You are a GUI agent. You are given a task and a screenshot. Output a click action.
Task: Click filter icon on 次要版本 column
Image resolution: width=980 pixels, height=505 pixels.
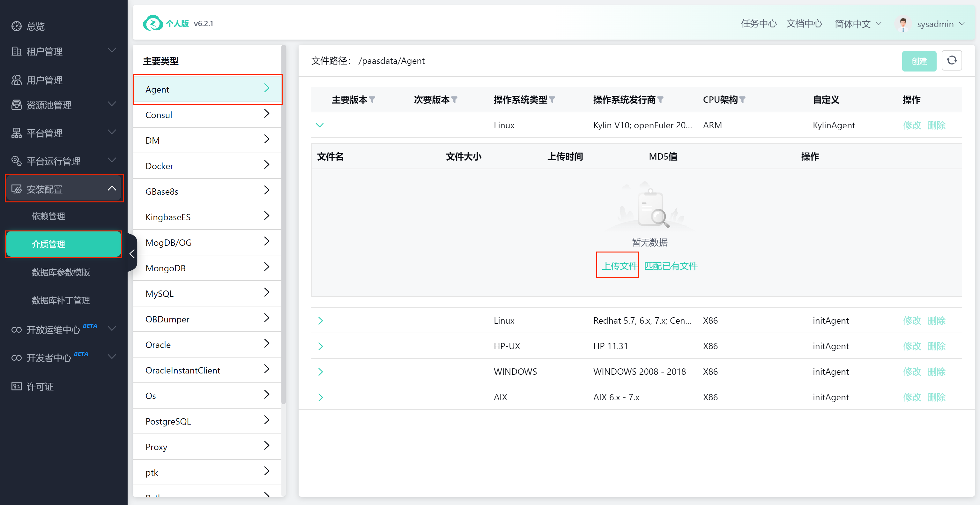454,100
